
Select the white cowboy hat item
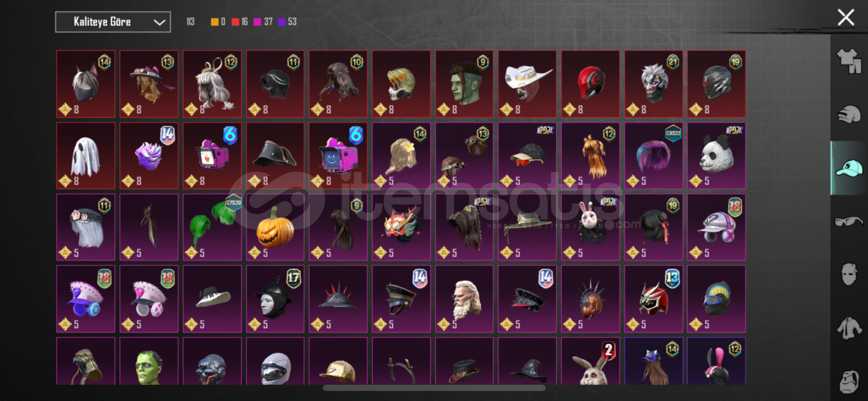click(x=527, y=84)
